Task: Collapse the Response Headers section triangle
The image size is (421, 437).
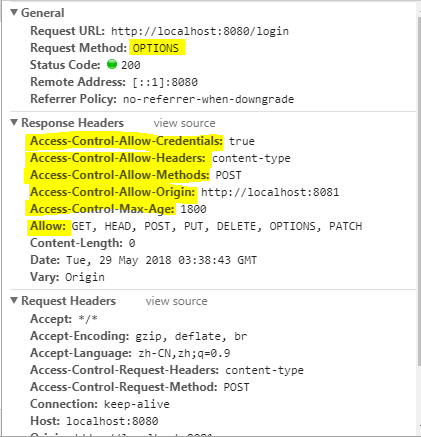Action: tap(14, 123)
